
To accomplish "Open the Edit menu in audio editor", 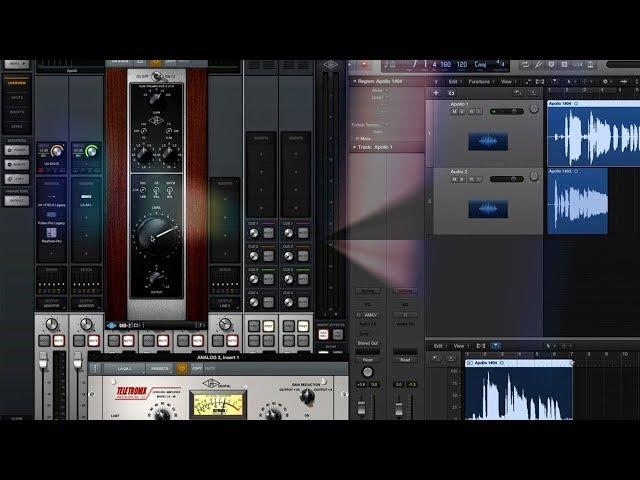I will coord(440,346).
